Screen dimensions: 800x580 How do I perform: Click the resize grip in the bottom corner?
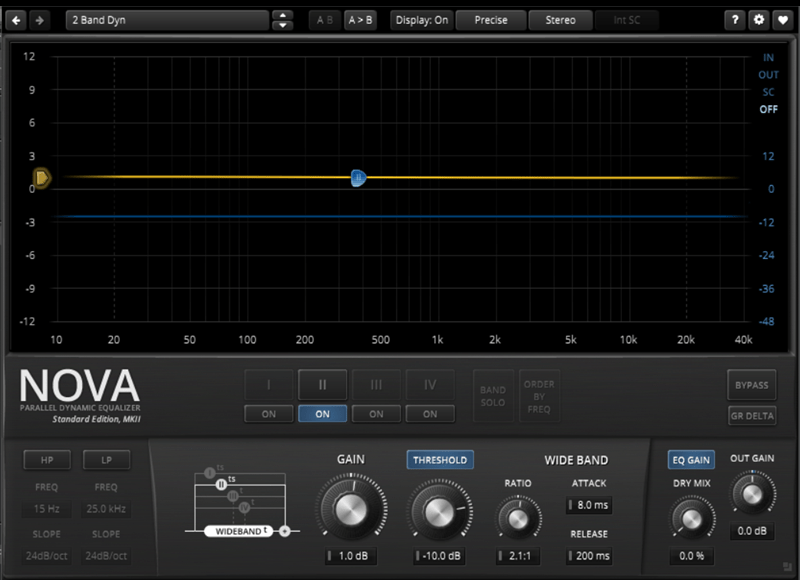click(788, 566)
